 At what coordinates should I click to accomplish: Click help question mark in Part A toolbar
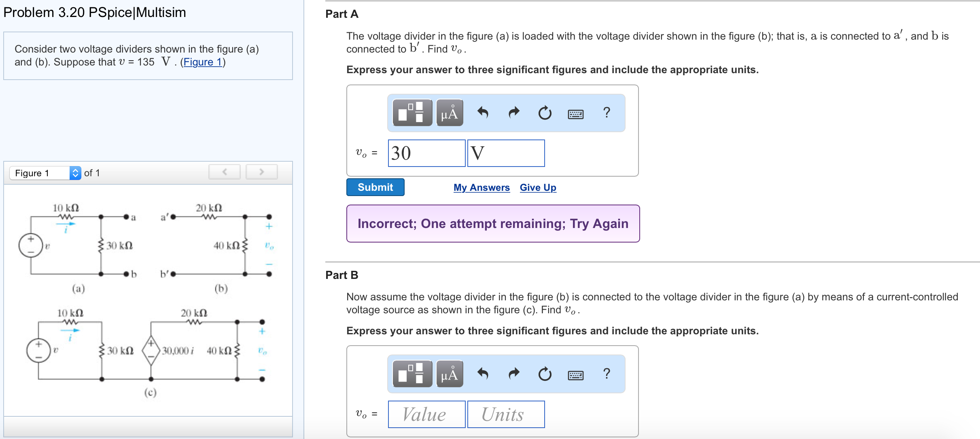pos(607,113)
